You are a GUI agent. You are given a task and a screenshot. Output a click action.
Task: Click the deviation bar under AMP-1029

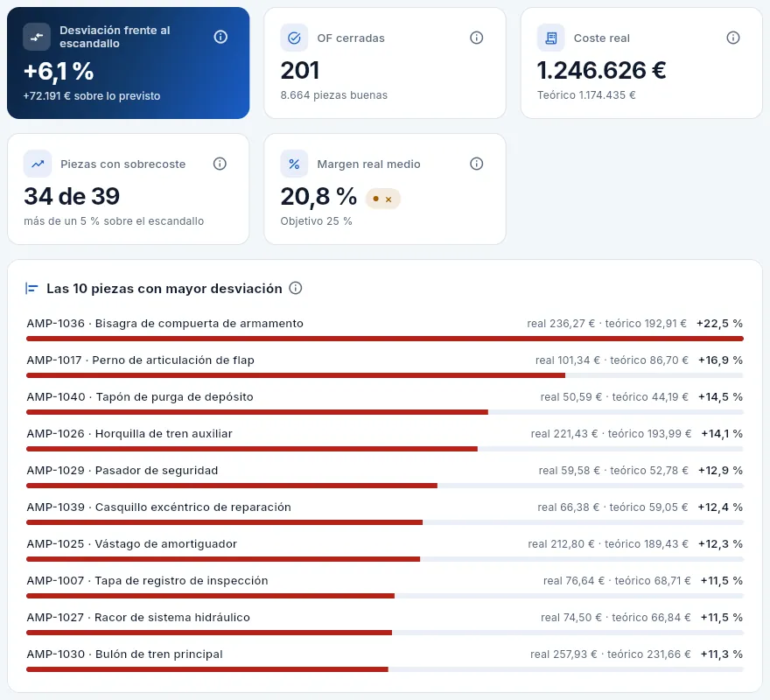coord(385,486)
